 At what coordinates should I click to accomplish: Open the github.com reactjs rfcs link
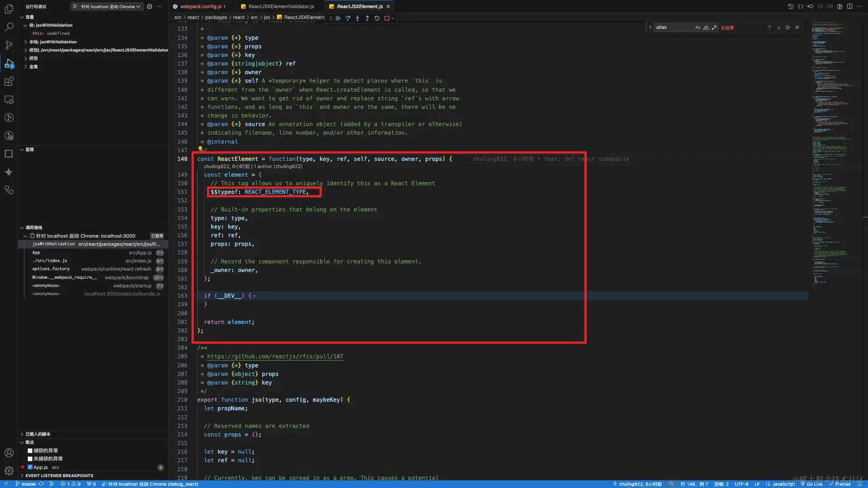pos(275,357)
